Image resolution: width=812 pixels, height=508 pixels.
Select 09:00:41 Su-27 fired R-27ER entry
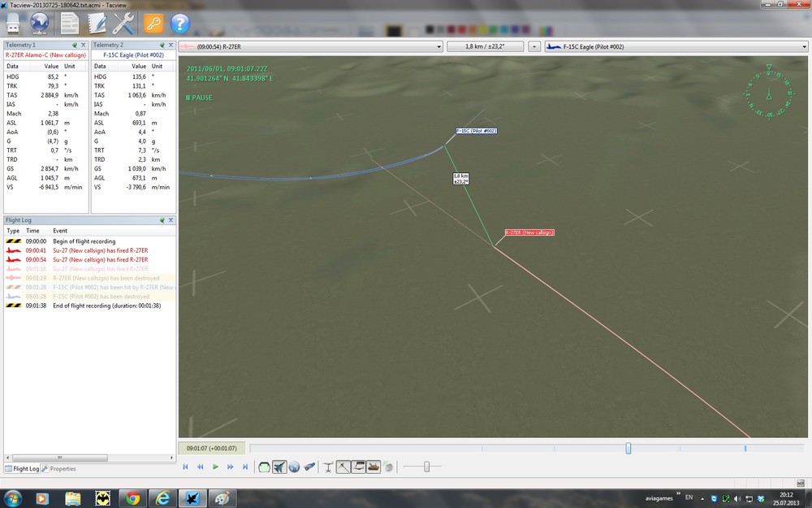click(x=89, y=251)
